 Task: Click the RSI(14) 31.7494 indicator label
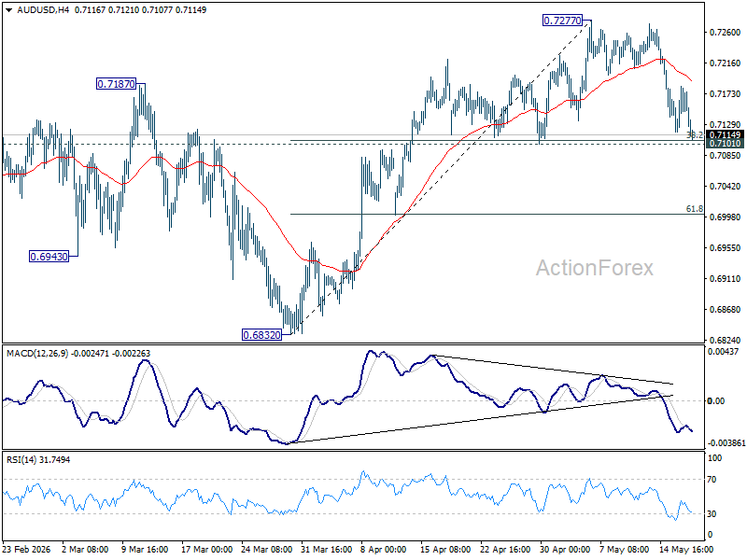[x=38, y=459]
